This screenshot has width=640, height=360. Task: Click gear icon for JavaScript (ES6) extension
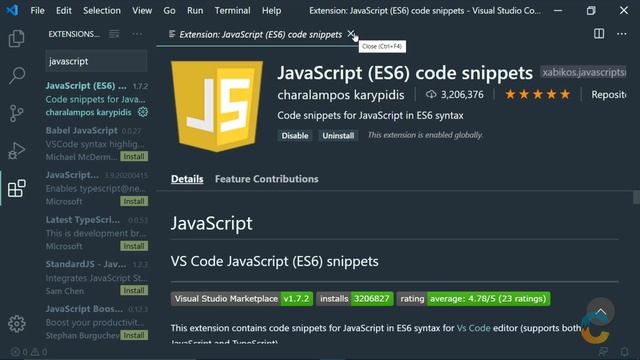(143, 112)
